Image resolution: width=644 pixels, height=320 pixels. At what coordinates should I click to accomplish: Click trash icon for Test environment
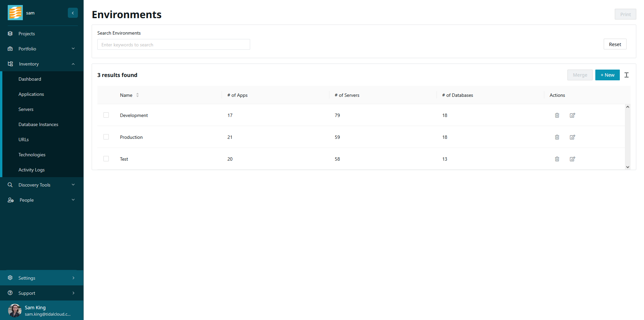pos(557,159)
